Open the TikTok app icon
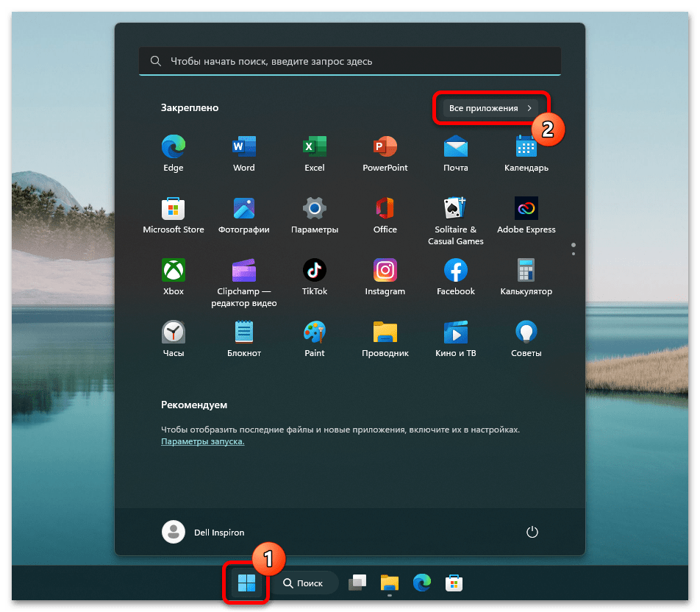The image size is (700, 612). point(314,271)
